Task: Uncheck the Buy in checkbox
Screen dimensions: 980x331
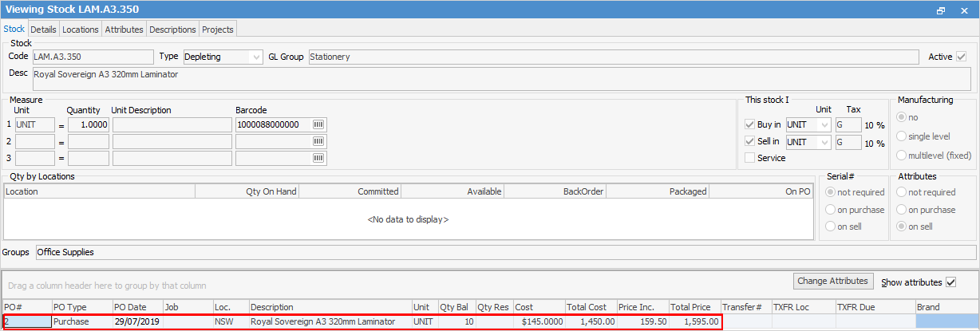Action: (x=749, y=124)
